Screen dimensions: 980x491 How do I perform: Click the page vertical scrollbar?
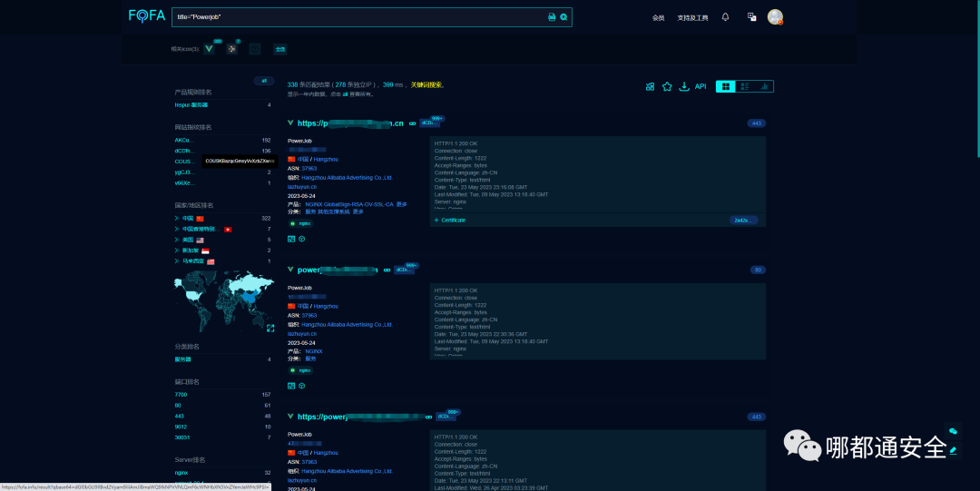click(x=977, y=80)
